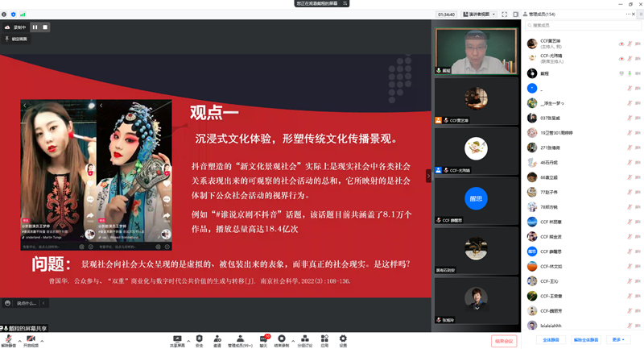The width and height of the screenshot is (644, 349).
Task: Click 说点什么 chat input box
Action: click(x=27, y=303)
